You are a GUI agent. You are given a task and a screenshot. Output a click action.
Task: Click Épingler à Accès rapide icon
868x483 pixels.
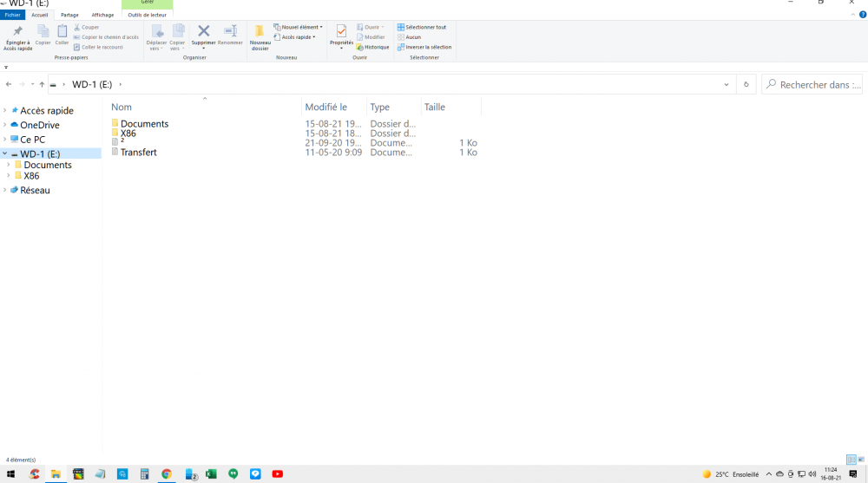click(17, 33)
